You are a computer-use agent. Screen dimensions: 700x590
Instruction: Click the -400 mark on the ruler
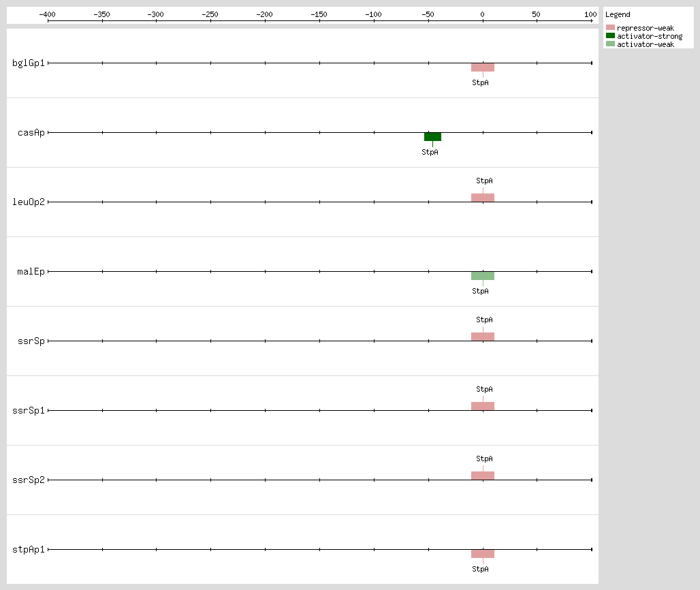point(47,14)
